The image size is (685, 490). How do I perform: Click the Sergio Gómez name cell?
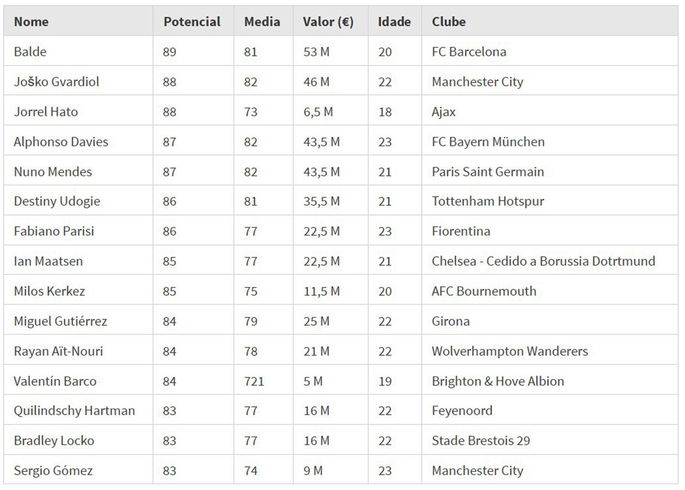[x=54, y=471]
